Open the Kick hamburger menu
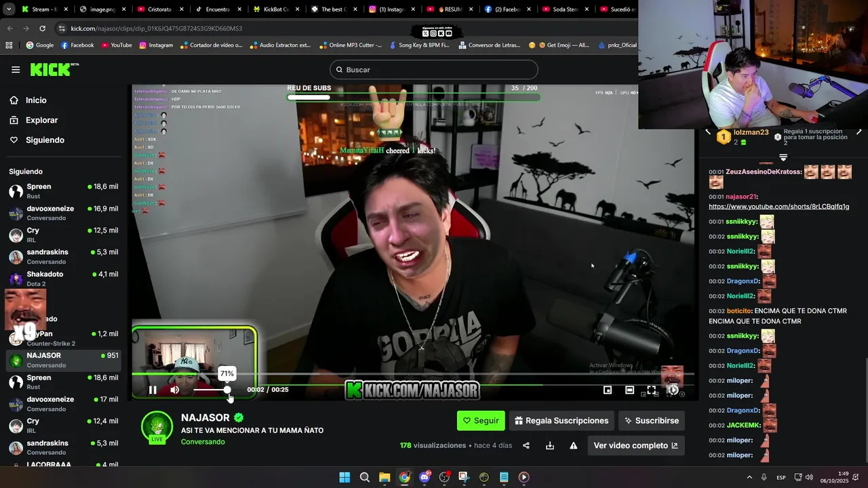Screen dimensions: 868x488 pyautogui.click(x=16, y=70)
